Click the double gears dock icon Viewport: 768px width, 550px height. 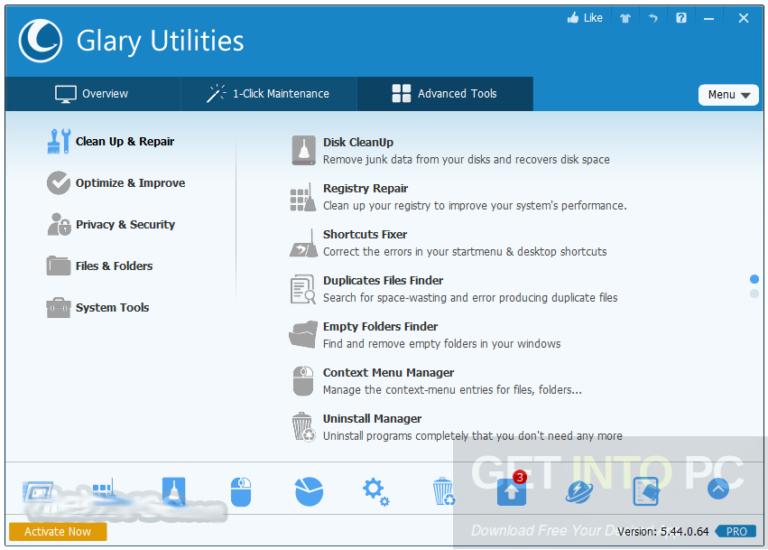tap(376, 492)
